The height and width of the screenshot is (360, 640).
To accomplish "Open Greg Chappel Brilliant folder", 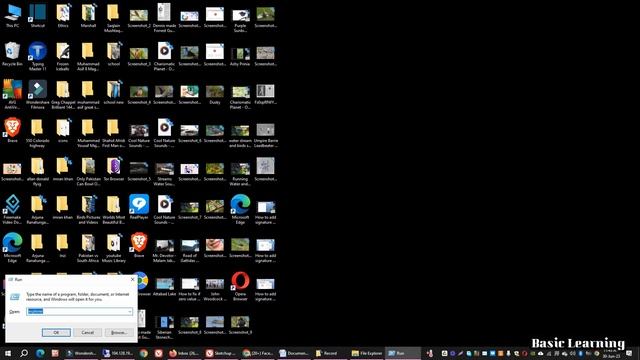I will tap(63, 95).
